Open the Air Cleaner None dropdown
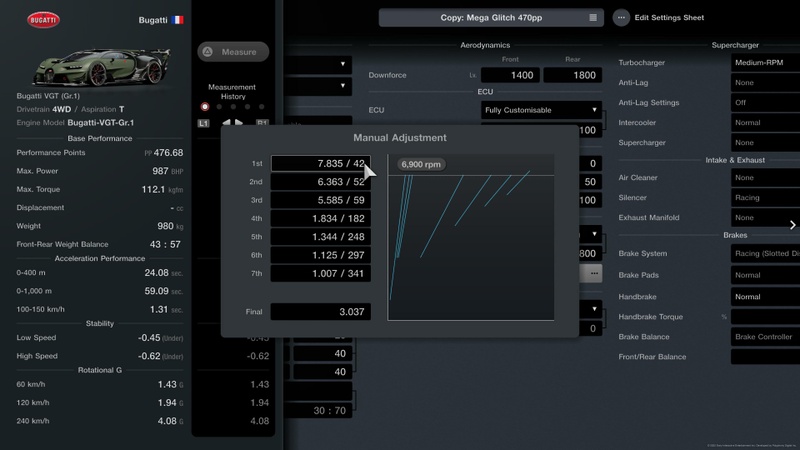 pyautogui.click(x=765, y=178)
